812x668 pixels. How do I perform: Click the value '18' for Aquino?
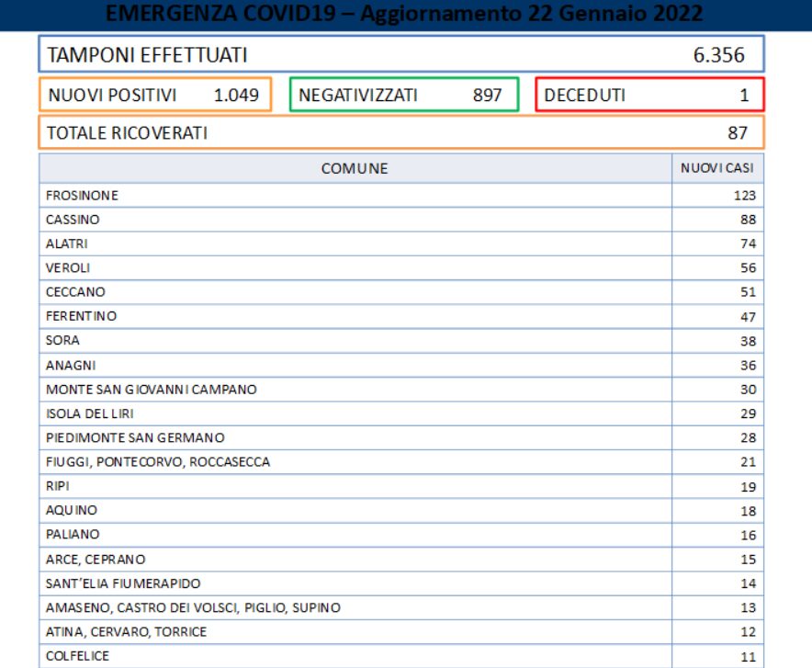click(x=749, y=511)
